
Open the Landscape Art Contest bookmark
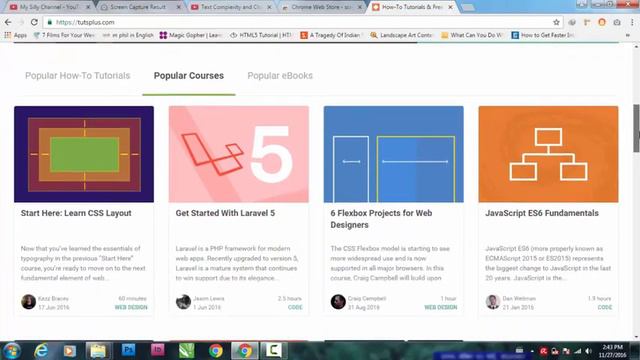tap(402, 35)
